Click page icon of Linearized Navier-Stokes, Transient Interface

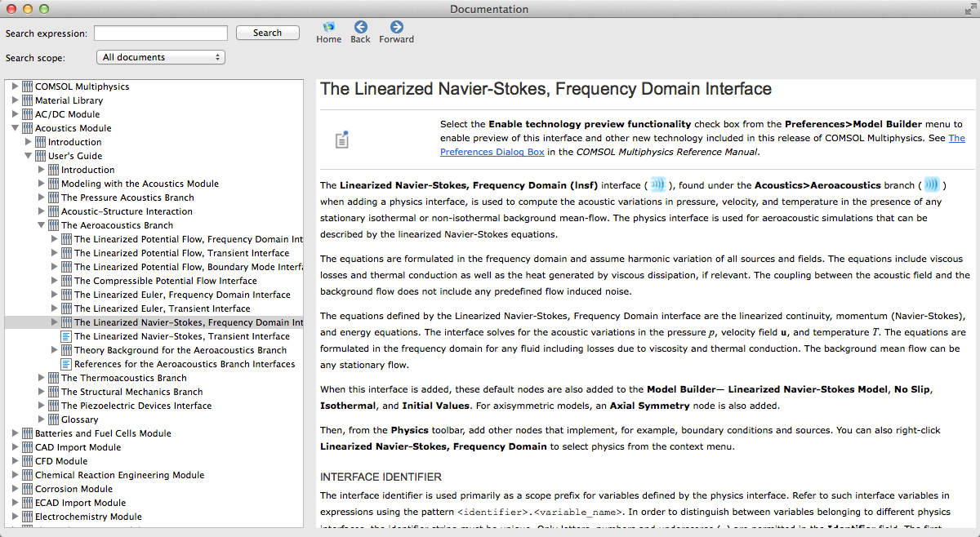coord(67,336)
